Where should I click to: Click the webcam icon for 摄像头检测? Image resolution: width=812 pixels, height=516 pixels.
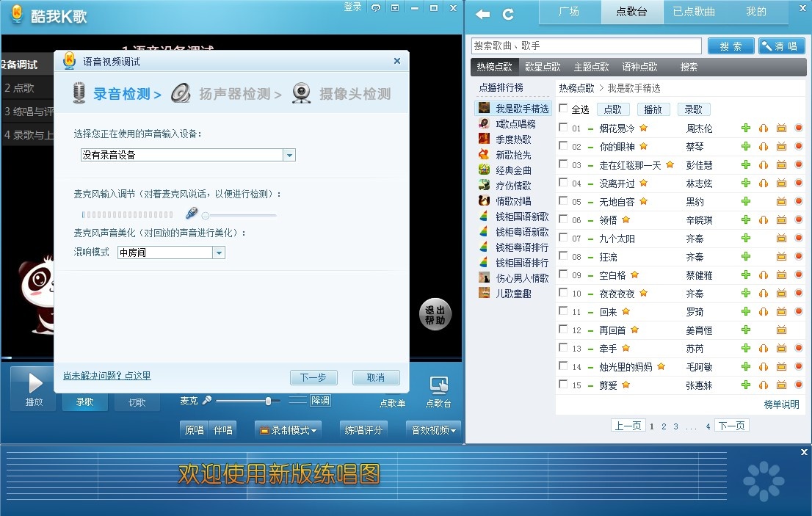coord(302,93)
